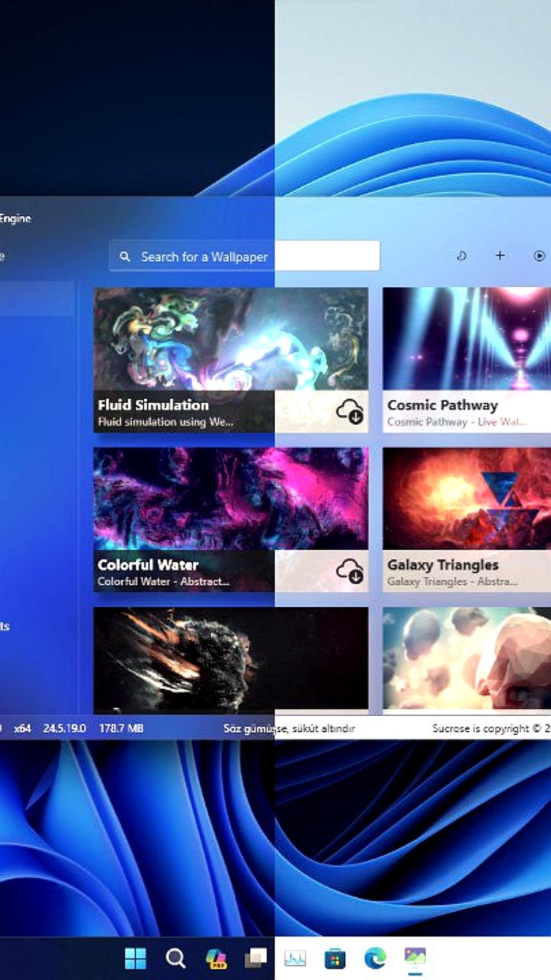Select the Colorful Water wallpaper thumbnail
Viewport: 551px width, 980px height.
[x=230, y=499]
